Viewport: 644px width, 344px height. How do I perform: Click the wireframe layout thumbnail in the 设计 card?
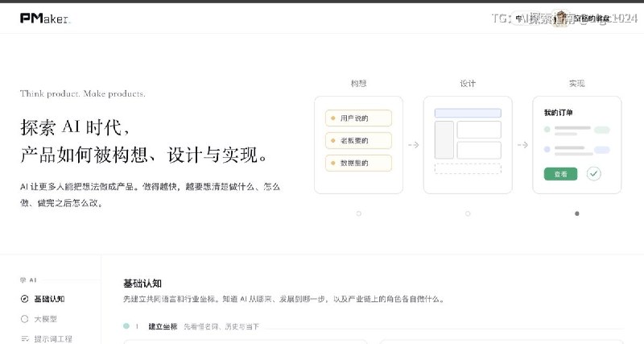(x=468, y=141)
